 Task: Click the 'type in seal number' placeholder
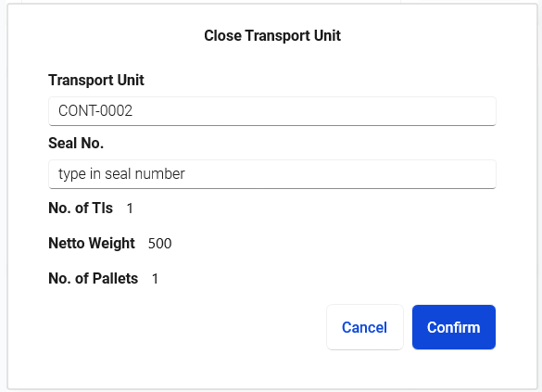[x=121, y=174]
